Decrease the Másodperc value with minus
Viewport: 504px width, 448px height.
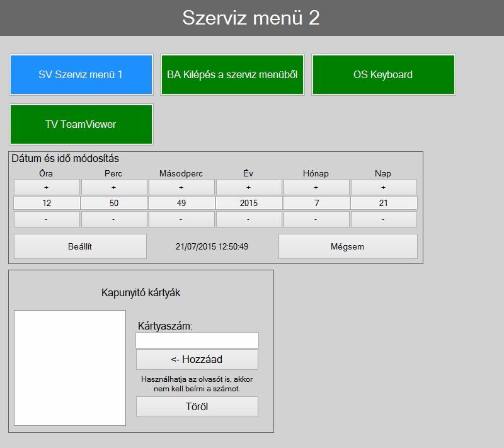tap(181, 219)
